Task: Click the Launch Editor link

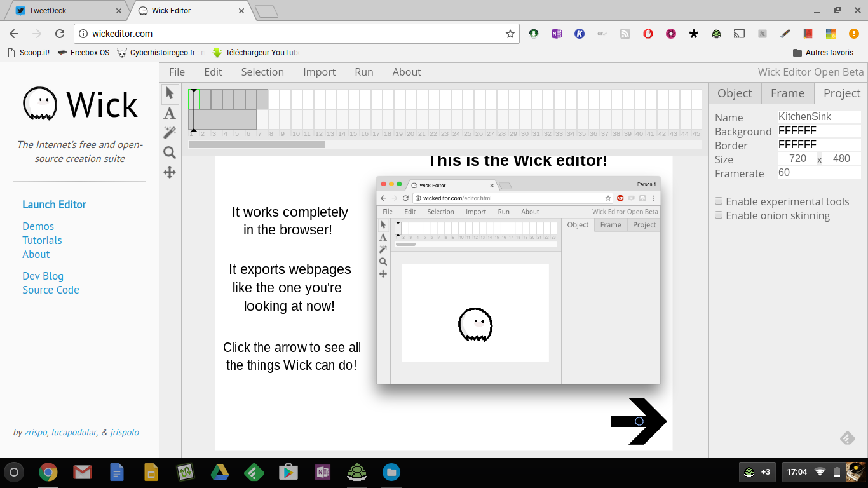Action: point(54,205)
